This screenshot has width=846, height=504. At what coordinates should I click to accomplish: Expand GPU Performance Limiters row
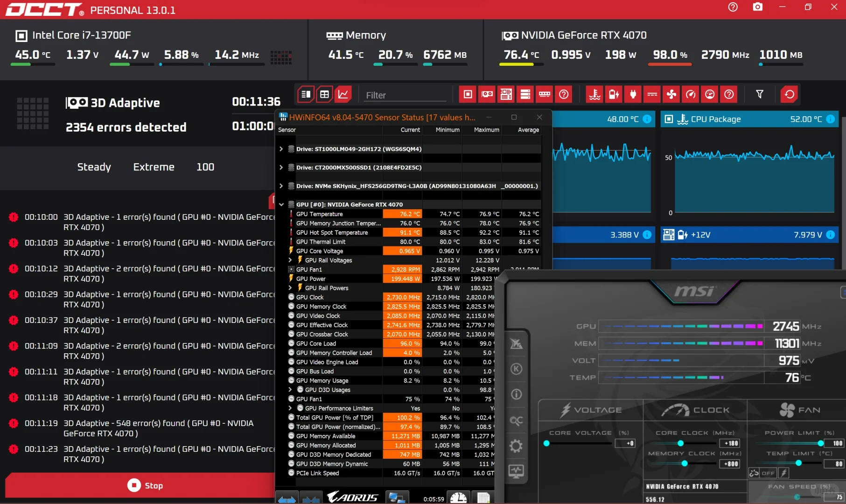tap(290, 408)
